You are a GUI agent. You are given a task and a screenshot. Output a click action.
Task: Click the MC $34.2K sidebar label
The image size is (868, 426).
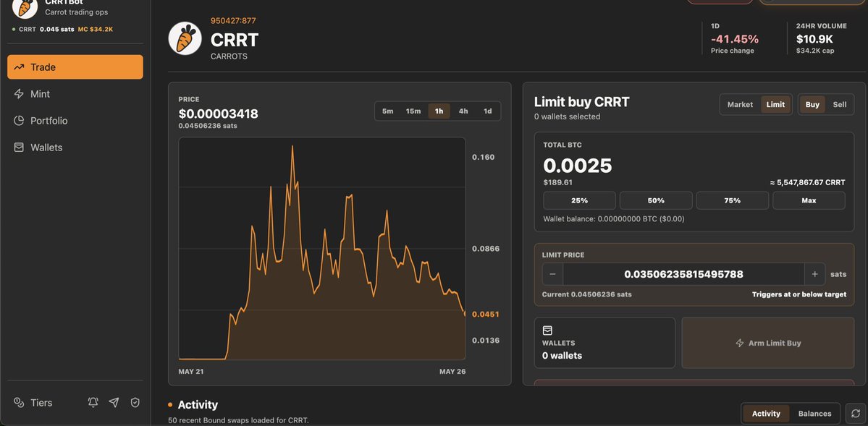coord(96,30)
